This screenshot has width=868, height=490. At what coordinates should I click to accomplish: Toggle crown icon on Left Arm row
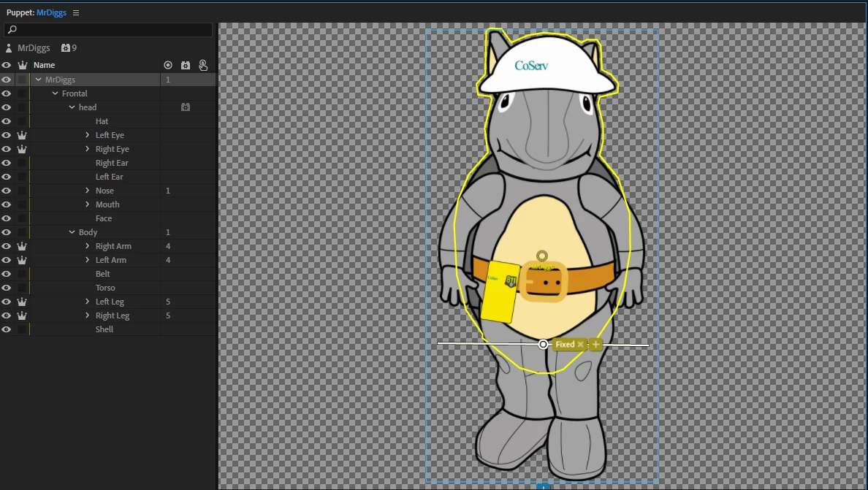[x=22, y=260]
